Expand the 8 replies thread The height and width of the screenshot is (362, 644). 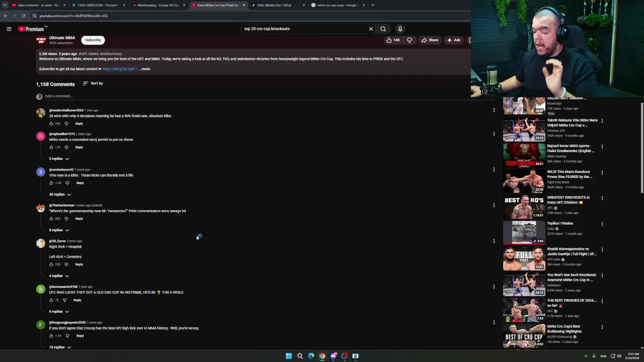click(x=59, y=230)
